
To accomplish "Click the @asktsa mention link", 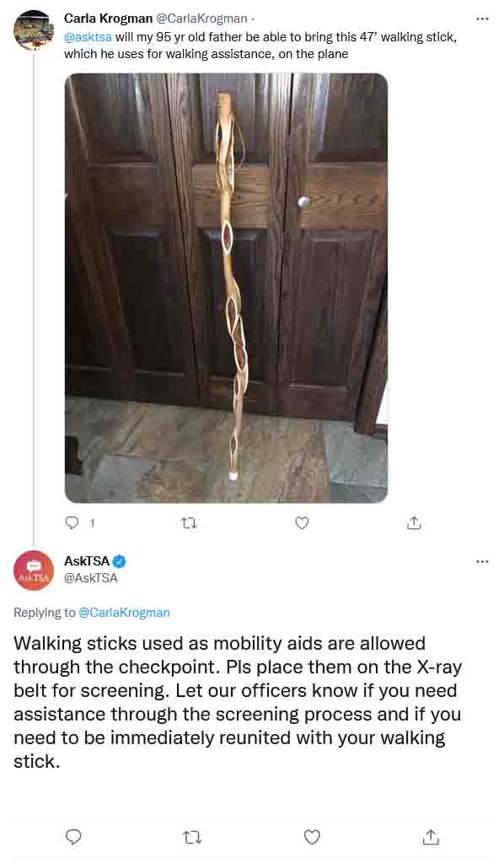I will [88, 37].
